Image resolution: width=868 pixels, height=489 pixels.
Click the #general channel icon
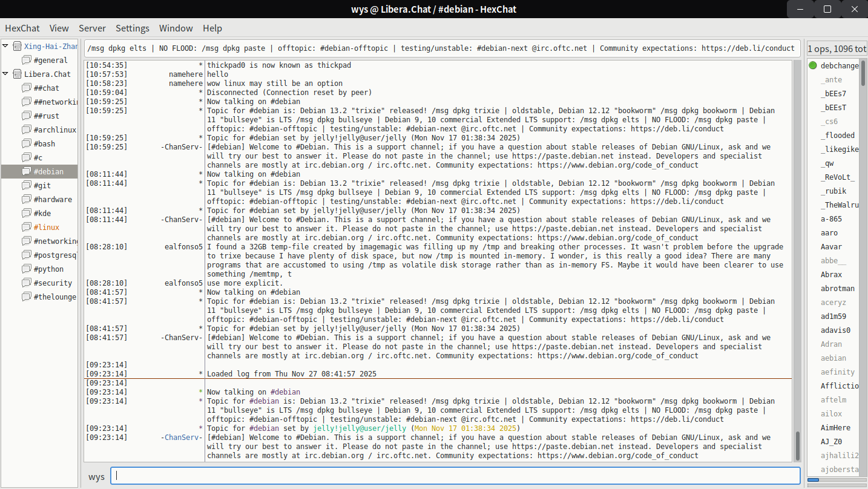(x=26, y=60)
